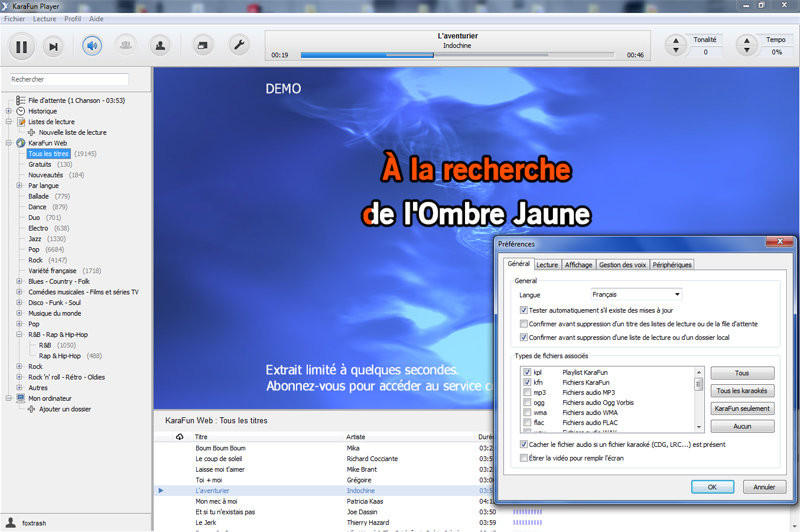
Task: Enable Étirer la vidéo pour remplir l'écran
Action: tap(523, 458)
